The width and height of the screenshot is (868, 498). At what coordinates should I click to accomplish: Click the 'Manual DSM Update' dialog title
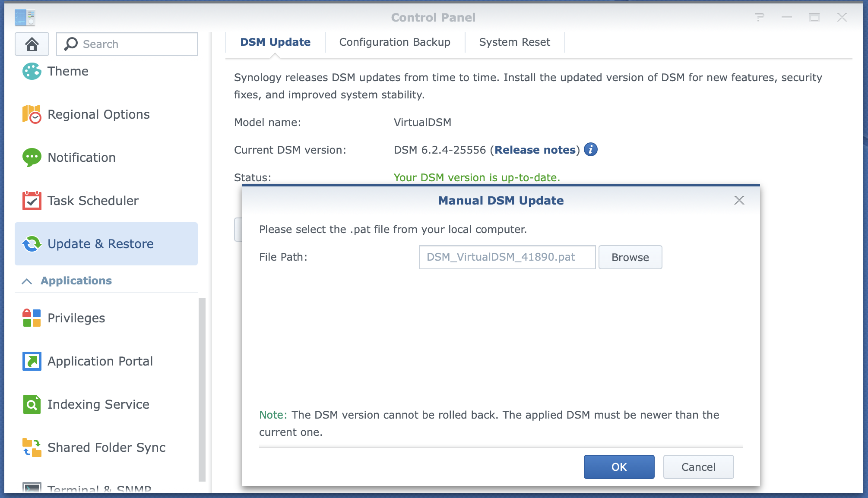pyautogui.click(x=501, y=200)
